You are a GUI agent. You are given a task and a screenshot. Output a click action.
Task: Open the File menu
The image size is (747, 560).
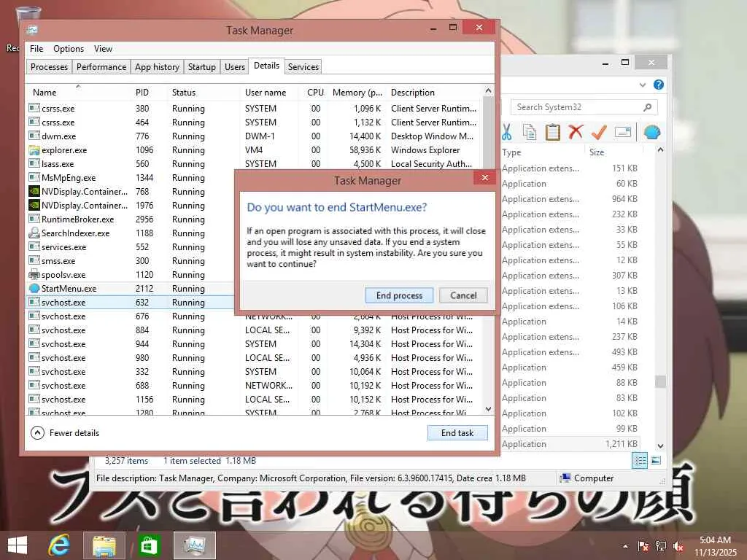36,49
